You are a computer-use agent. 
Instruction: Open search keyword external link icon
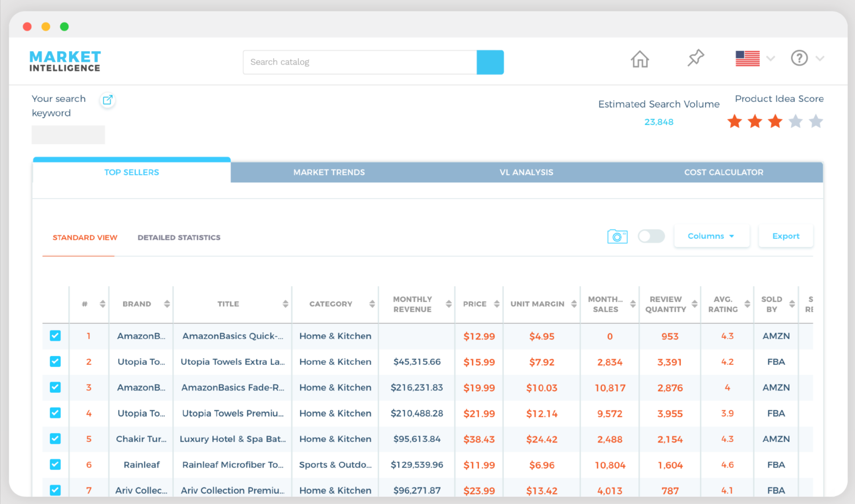point(108,100)
